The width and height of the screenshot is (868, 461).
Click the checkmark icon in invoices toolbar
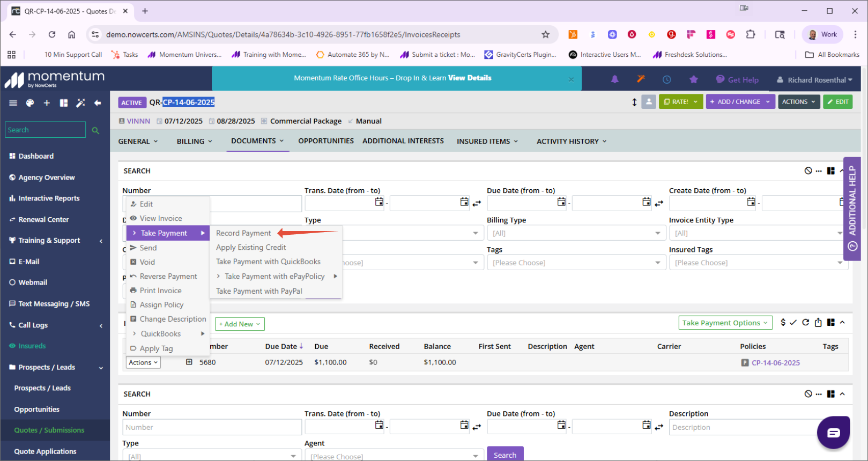(x=793, y=322)
